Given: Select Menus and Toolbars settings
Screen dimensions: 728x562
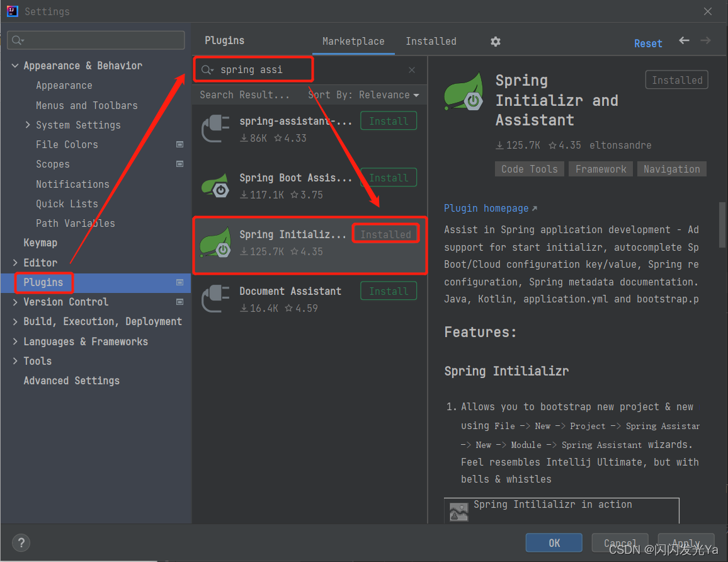Looking at the screenshot, I should click(87, 105).
